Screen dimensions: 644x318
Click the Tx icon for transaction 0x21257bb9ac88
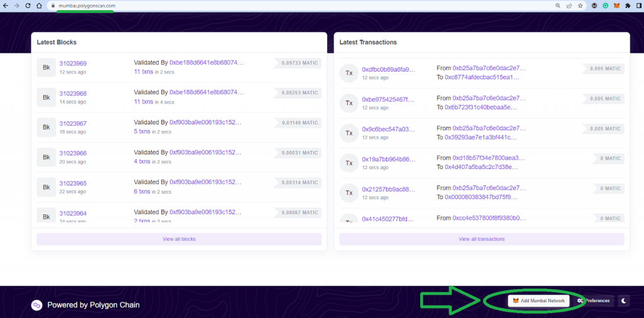[349, 193]
